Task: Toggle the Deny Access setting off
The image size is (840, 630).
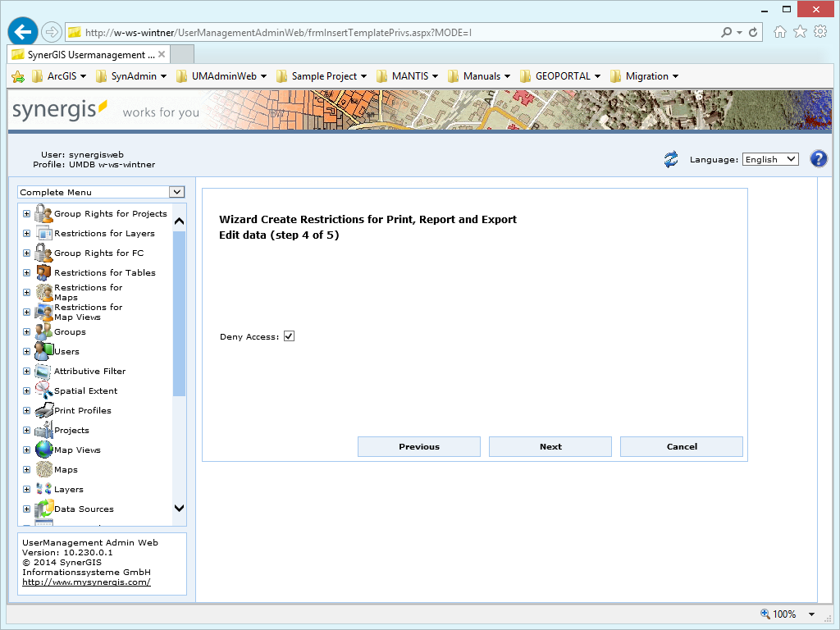Action: (288, 336)
